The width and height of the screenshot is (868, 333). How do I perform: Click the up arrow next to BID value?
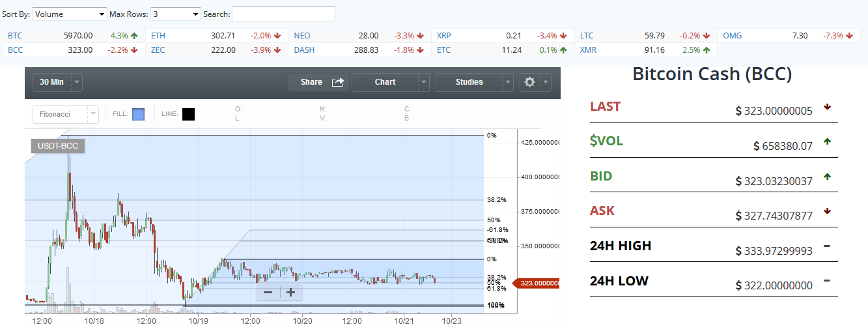pyautogui.click(x=827, y=176)
